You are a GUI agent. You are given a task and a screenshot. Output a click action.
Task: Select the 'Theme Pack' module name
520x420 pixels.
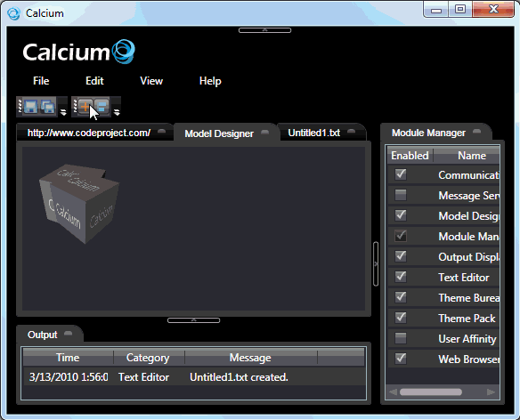[x=467, y=319]
